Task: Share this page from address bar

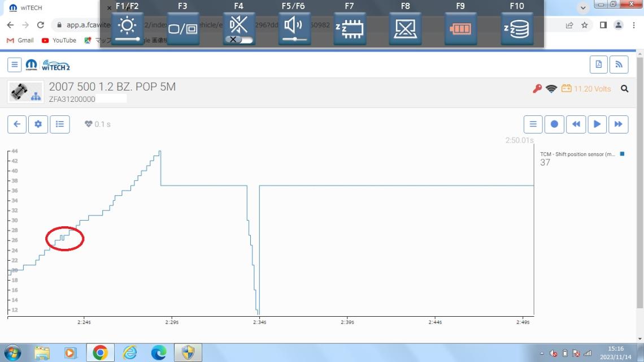Action: coord(569,25)
